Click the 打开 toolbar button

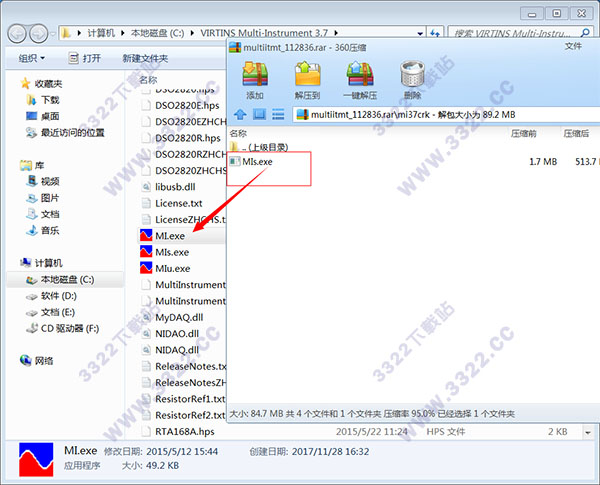[85, 58]
